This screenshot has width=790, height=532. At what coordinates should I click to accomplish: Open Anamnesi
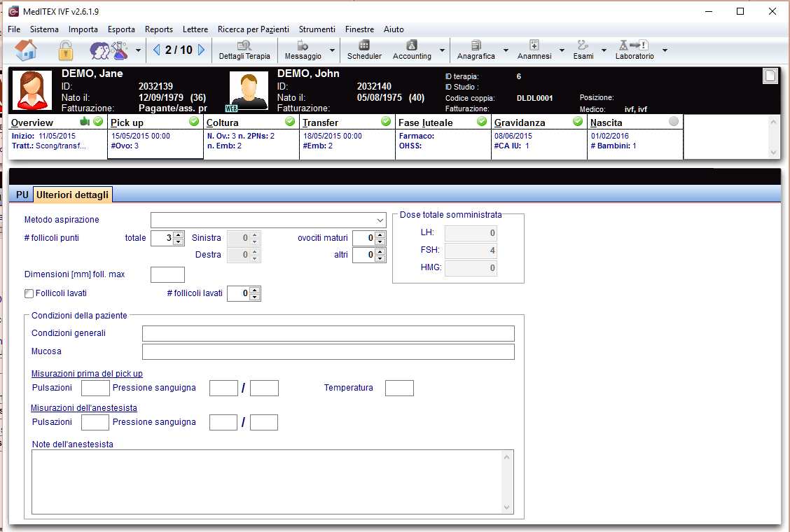[534, 50]
